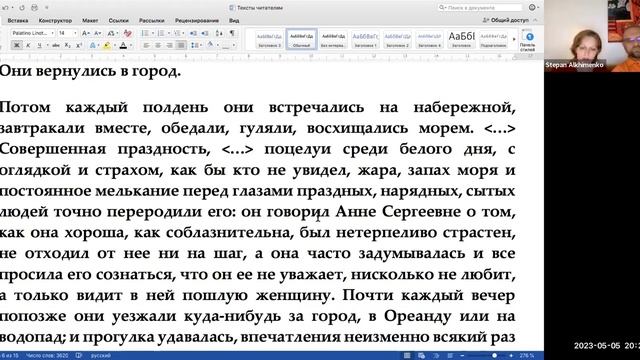Open the Ссылки tab
The height and width of the screenshot is (360, 640).
118,20
